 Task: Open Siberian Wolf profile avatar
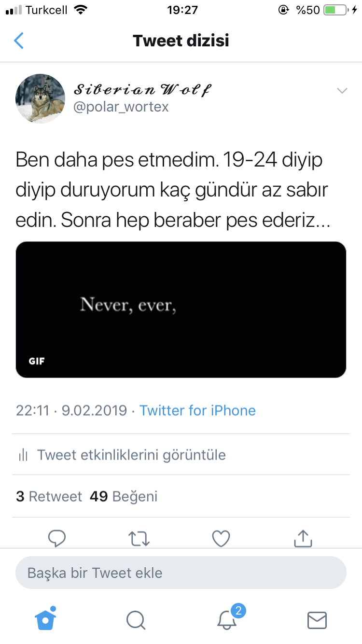pos(41,98)
